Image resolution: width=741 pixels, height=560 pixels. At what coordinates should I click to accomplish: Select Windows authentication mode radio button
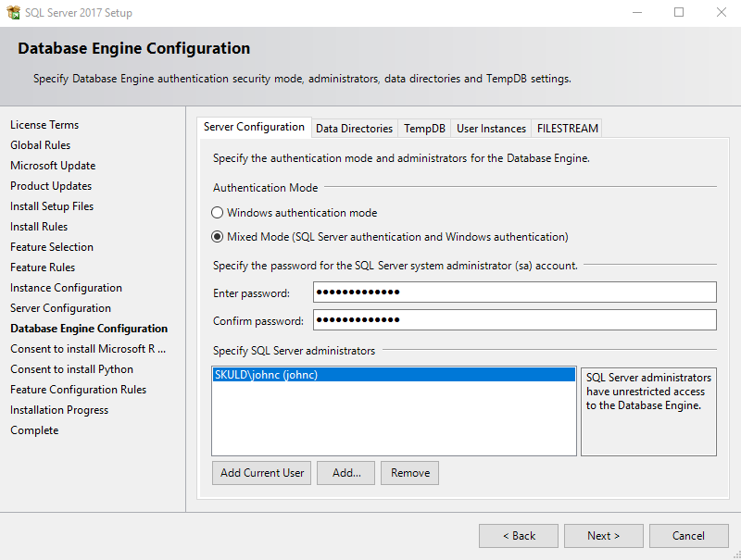217,213
